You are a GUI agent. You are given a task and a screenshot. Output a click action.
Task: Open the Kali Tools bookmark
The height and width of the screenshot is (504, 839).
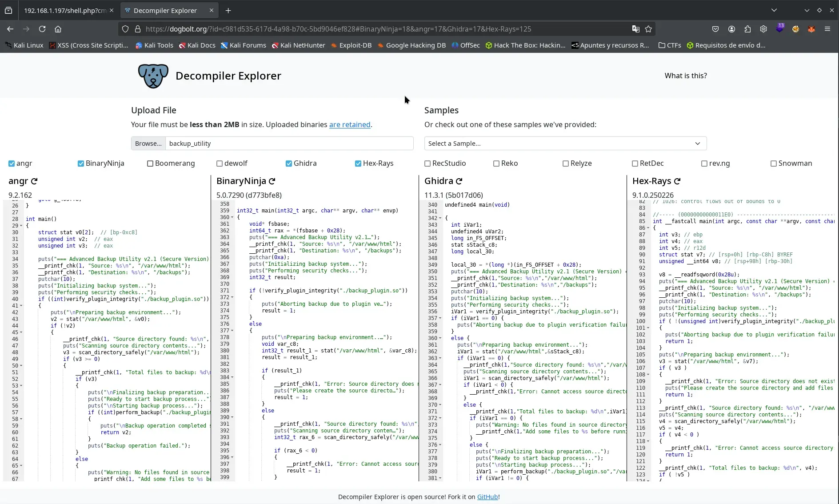(x=154, y=45)
